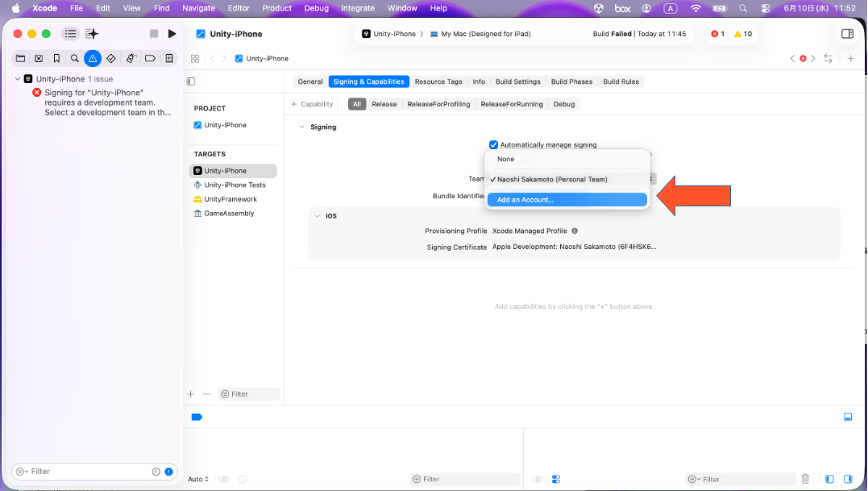Click the + Capability button

pos(312,104)
